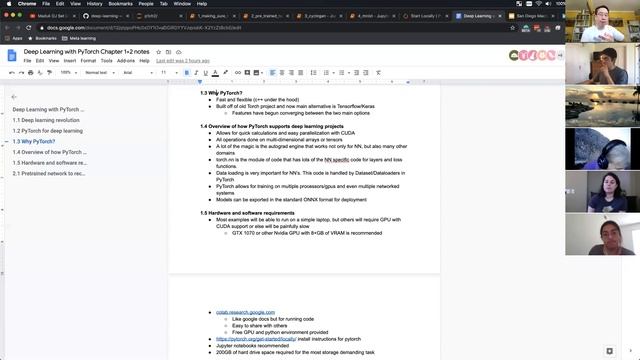
Task: Click the Print icon
Action: coord(31,73)
